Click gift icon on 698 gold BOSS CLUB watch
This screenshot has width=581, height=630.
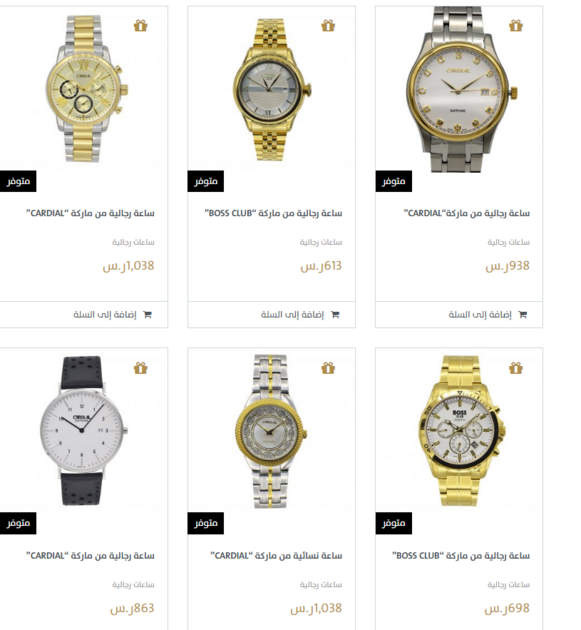click(516, 368)
